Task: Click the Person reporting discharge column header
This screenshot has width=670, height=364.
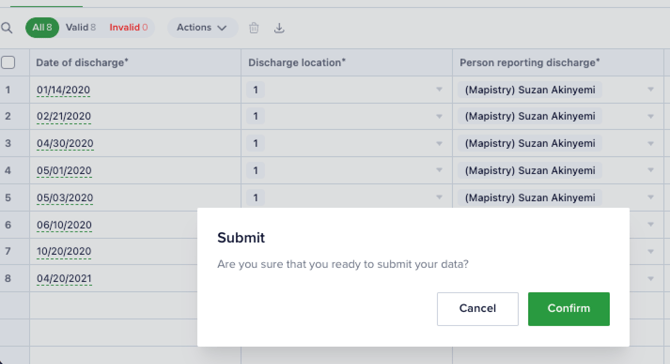Action: click(x=558, y=62)
